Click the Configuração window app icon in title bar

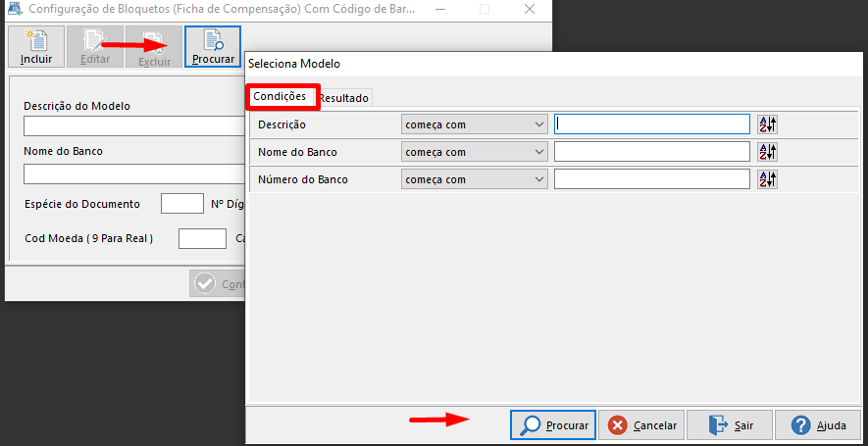(x=15, y=9)
